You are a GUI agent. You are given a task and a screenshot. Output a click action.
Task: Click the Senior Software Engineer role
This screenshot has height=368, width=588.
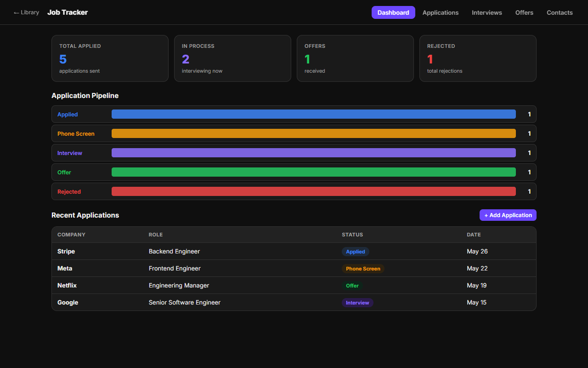coord(185,303)
